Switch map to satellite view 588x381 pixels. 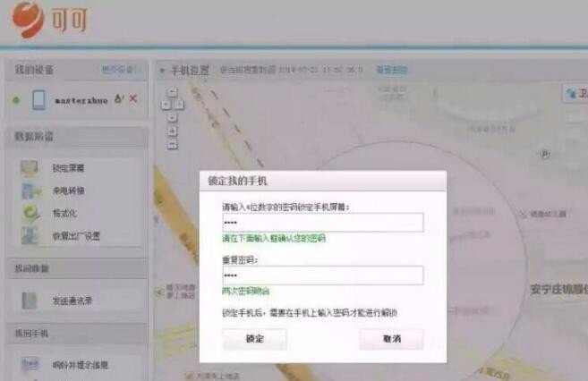tap(575, 92)
